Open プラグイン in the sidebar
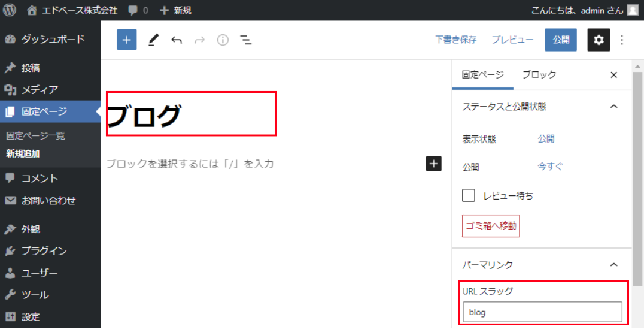This screenshot has width=644, height=329. click(50, 251)
